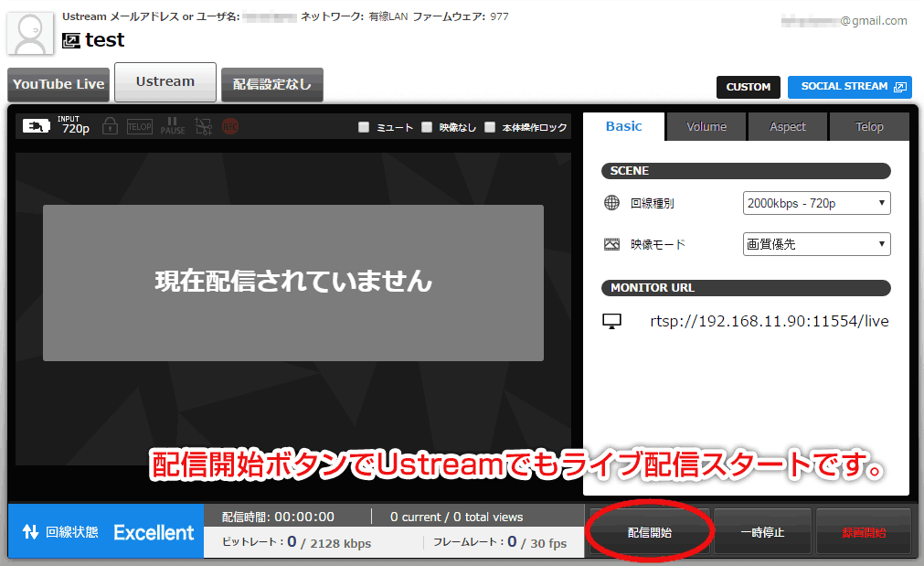This screenshot has height=566, width=924.
Task: Select the Ustream tab
Action: (165, 82)
